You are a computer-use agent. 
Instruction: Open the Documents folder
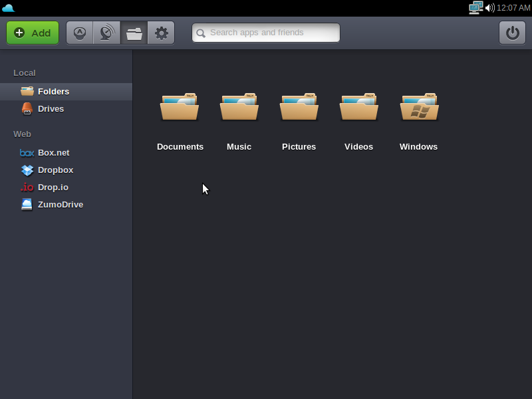point(180,108)
